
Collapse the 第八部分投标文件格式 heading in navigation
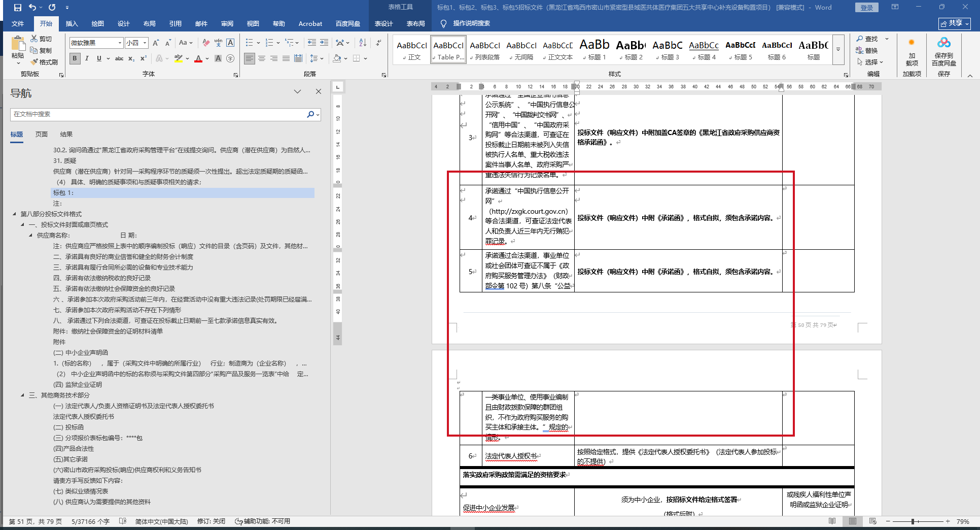tap(14, 214)
